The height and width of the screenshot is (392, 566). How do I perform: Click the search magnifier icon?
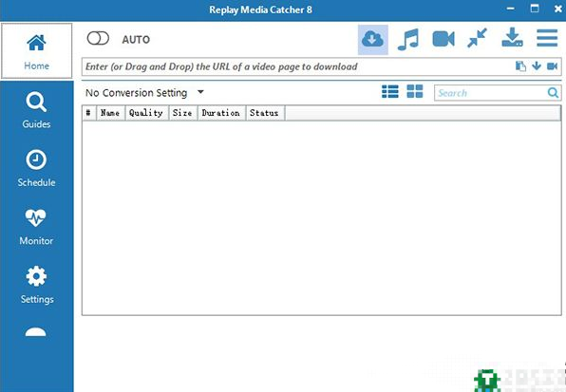click(553, 93)
